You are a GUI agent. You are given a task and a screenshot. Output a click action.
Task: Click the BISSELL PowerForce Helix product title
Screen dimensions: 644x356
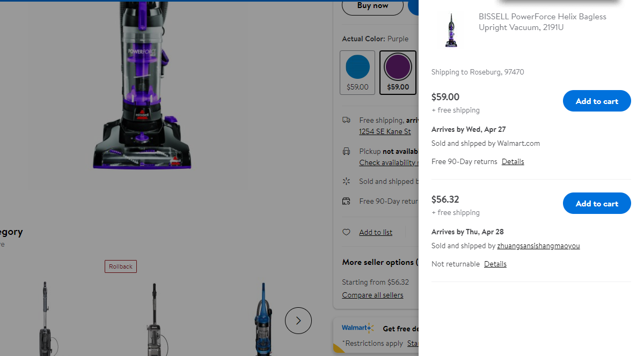pyautogui.click(x=543, y=22)
